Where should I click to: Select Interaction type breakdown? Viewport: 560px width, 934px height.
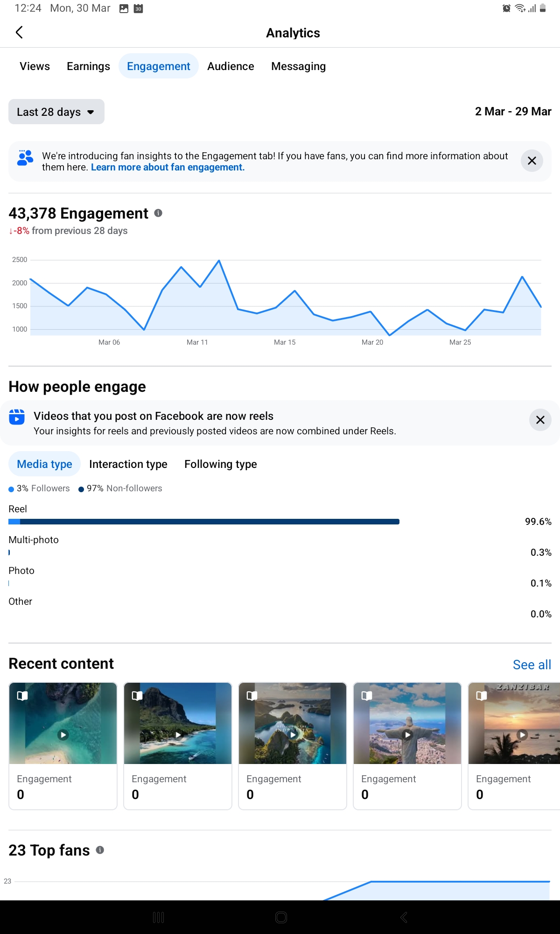click(x=128, y=464)
